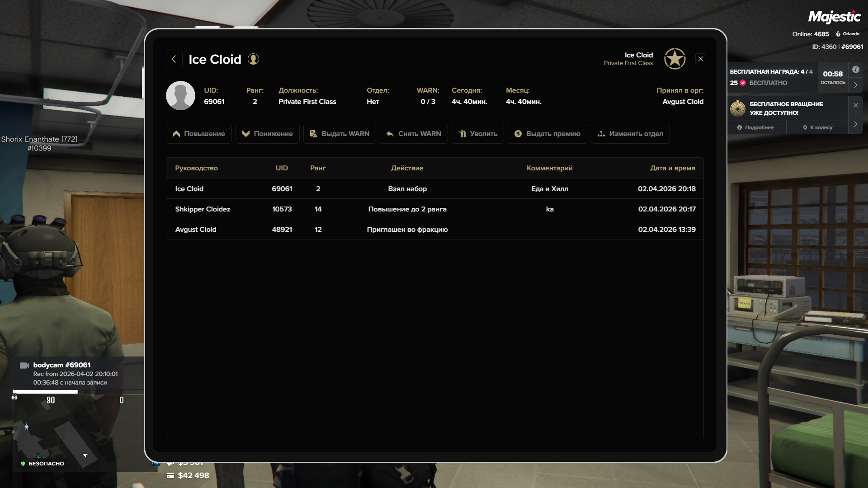
Task: Click the gray player avatar picture
Action: 180,96
